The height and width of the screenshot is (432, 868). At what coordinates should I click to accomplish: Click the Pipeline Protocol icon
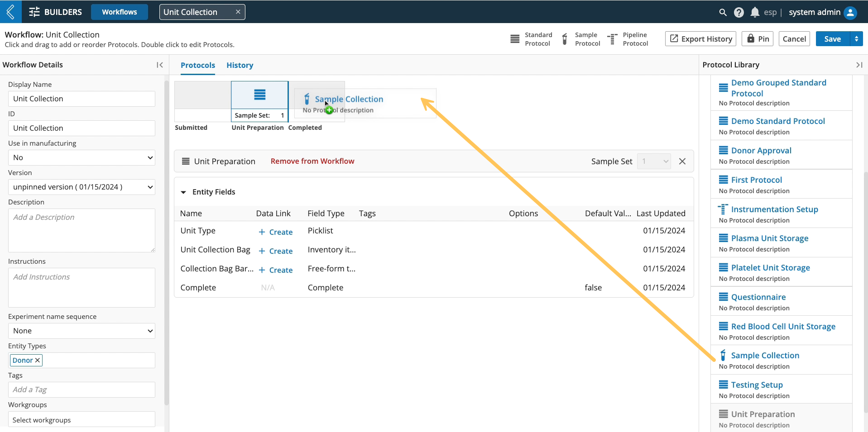pyautogui.click(x=612, y=39)
